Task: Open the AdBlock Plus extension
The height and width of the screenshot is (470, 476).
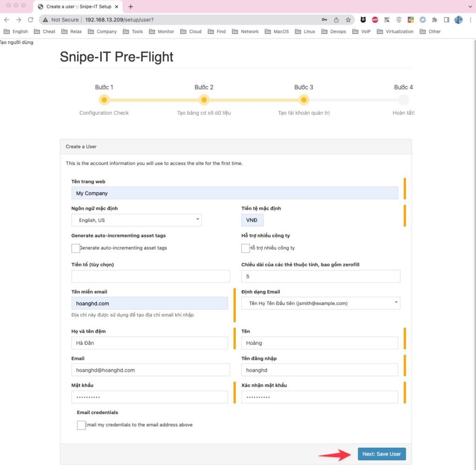Action: 375,20
